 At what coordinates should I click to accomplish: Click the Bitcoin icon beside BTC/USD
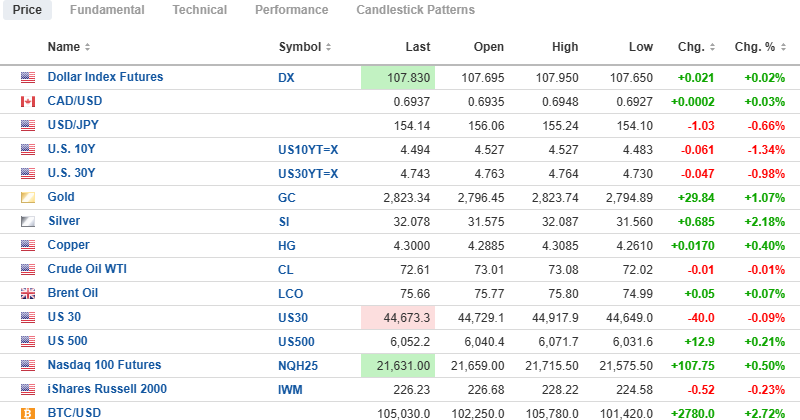tap(28, 413)
